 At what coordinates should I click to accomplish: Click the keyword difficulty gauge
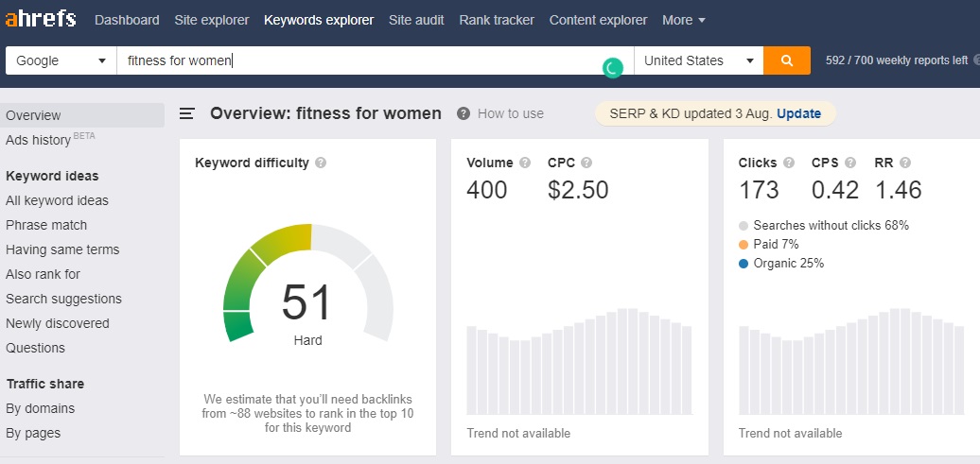[307, 284]
